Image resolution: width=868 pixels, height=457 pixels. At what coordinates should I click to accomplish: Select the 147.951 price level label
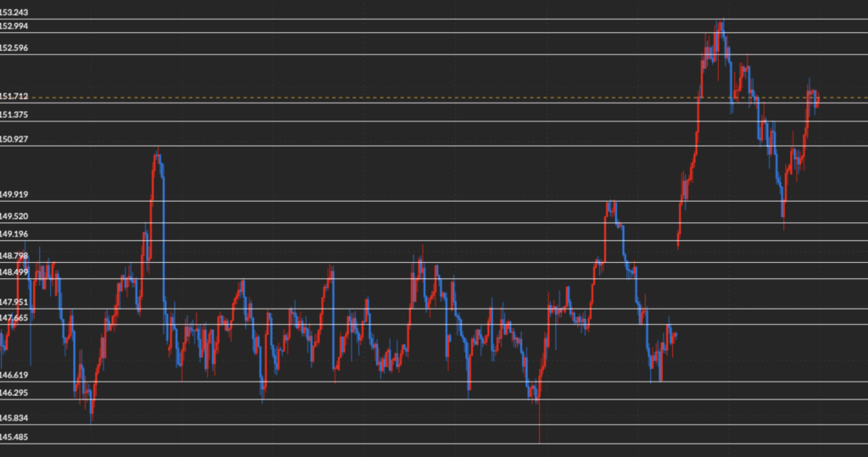[x=14, y=302]
